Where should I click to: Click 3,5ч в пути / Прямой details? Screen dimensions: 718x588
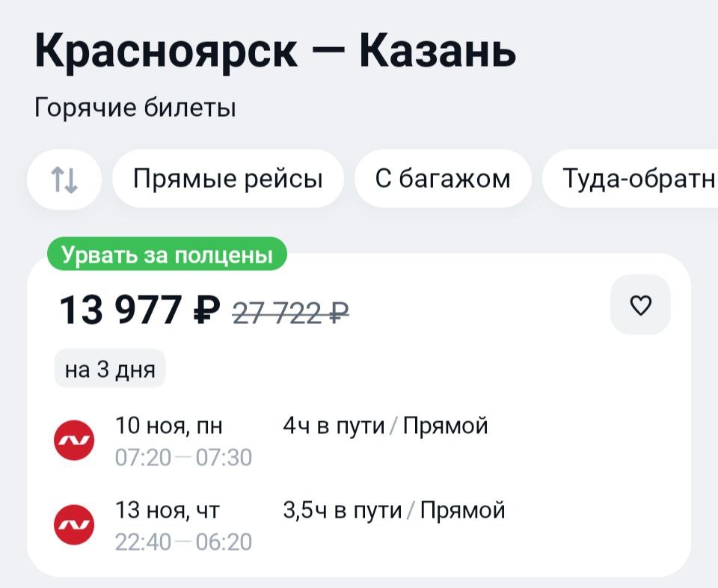tap(394, 510)
